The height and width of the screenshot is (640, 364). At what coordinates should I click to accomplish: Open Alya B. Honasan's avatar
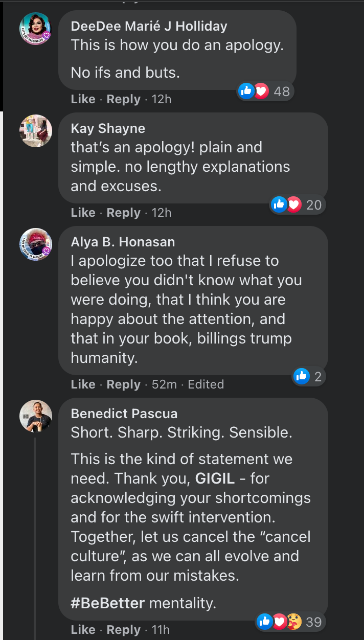tap(36, 244)
